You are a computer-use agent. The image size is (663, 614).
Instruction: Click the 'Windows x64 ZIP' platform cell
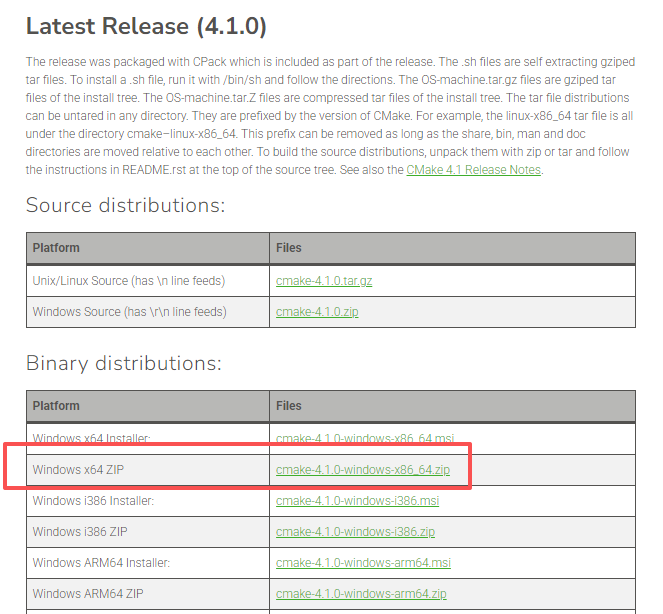[148, 470]
